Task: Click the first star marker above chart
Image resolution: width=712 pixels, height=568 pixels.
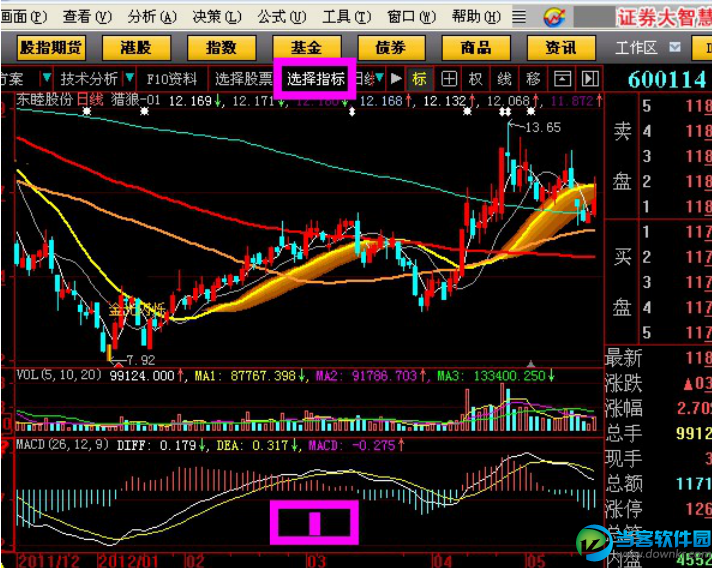Action: (x=87, y=111)
